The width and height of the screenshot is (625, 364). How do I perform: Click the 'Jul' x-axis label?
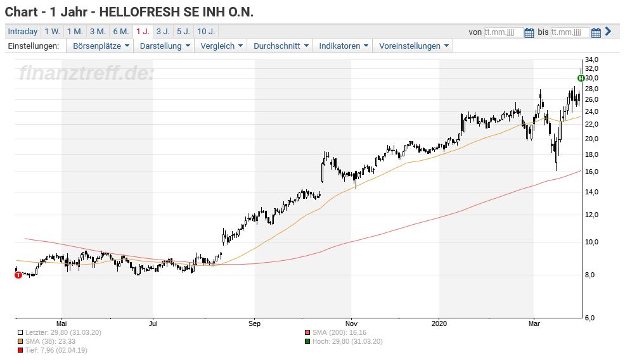[153, 323]
